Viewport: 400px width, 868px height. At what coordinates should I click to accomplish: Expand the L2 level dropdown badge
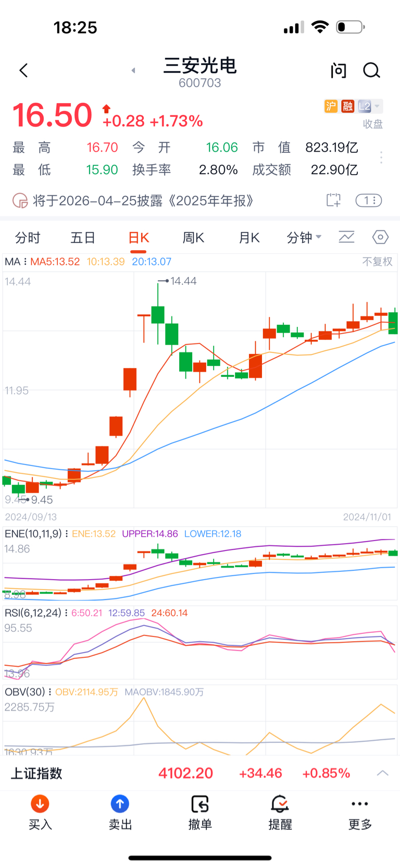[370, 106]
